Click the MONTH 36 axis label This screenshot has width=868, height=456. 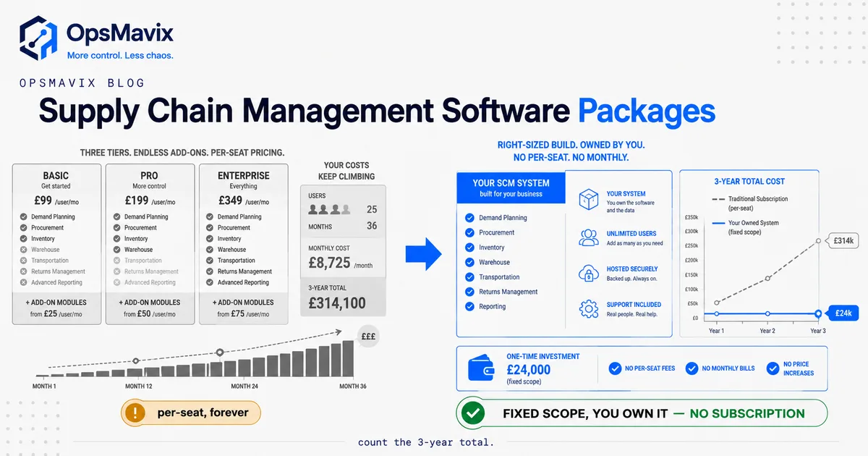[x=353, y=387]
